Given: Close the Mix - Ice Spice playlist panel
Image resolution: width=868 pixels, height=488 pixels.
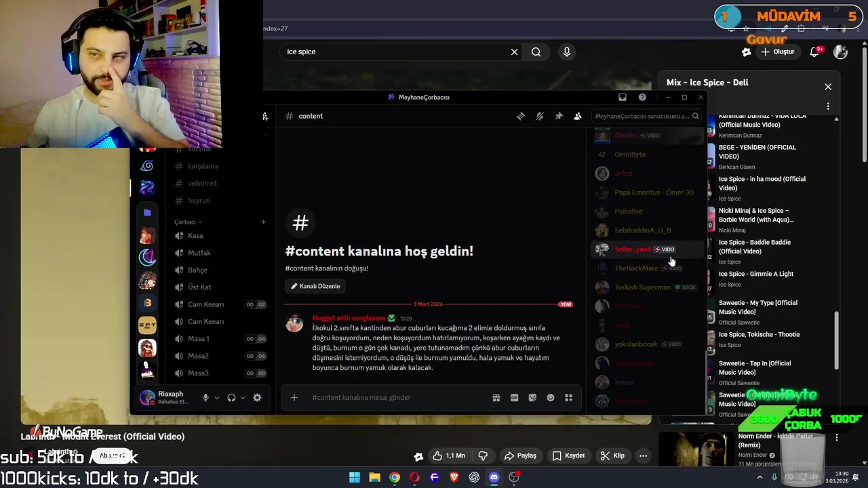Looking at the screenshot, I should point(828,87).
